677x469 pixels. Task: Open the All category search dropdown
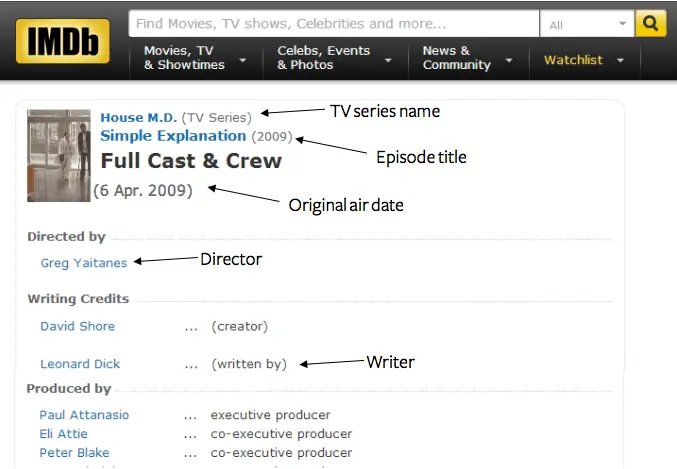click(x=586, y=24)
